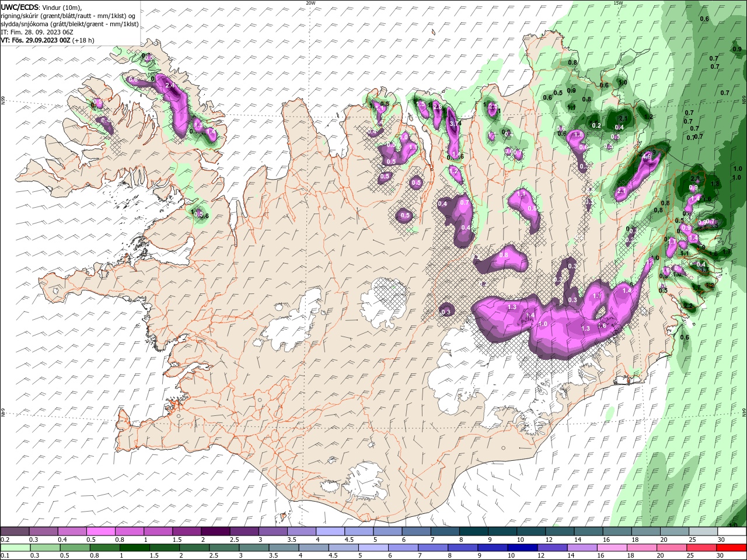Click the 'VT: Fös. 29.09.2023 00Z' valid time
Image resolution: width=747 pixels, height=560 pixels.
[36, 40]
